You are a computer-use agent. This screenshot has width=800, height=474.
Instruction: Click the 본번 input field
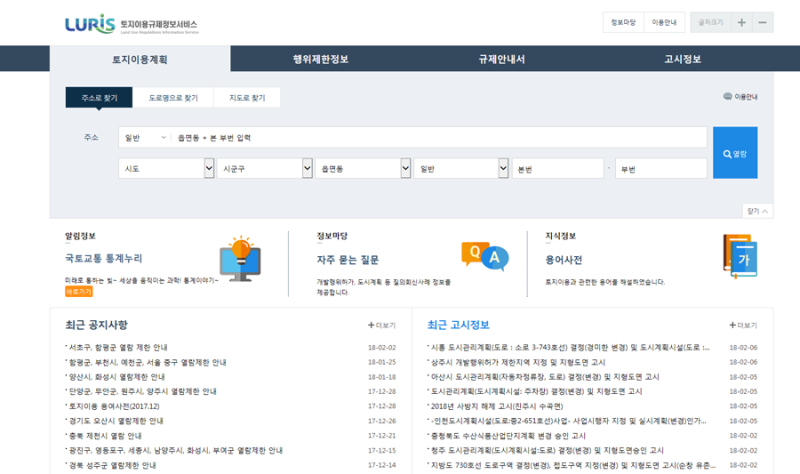(558, 168)
